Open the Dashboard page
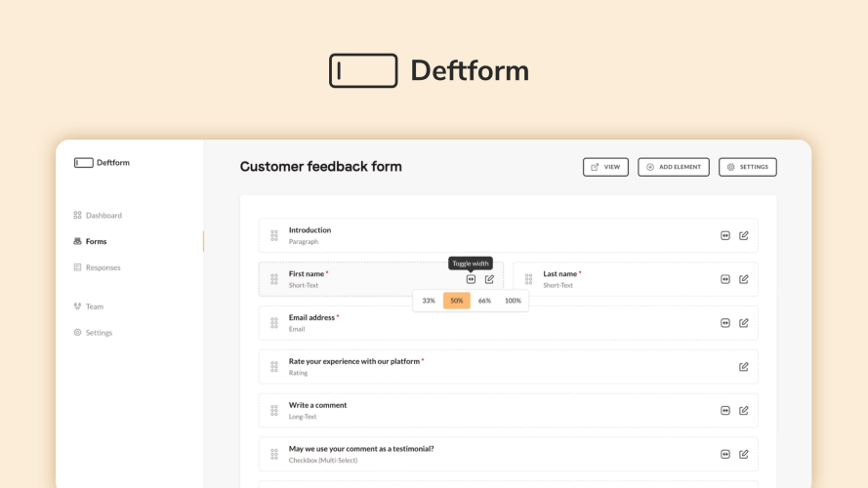The width and height of the screenshot is (868, 488). [98, 216]
